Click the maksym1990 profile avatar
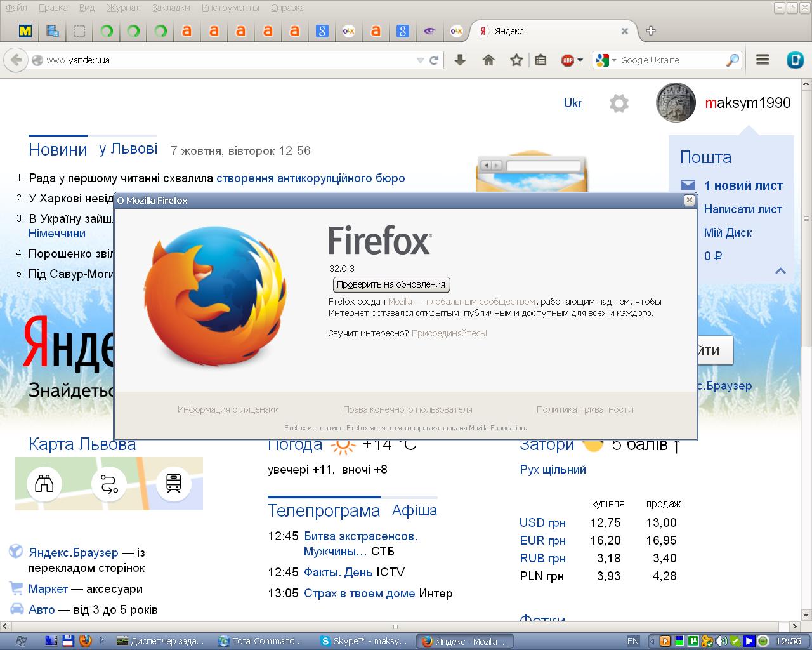The height and width of the screenshot is (650, 812). [x=677, y=103]
